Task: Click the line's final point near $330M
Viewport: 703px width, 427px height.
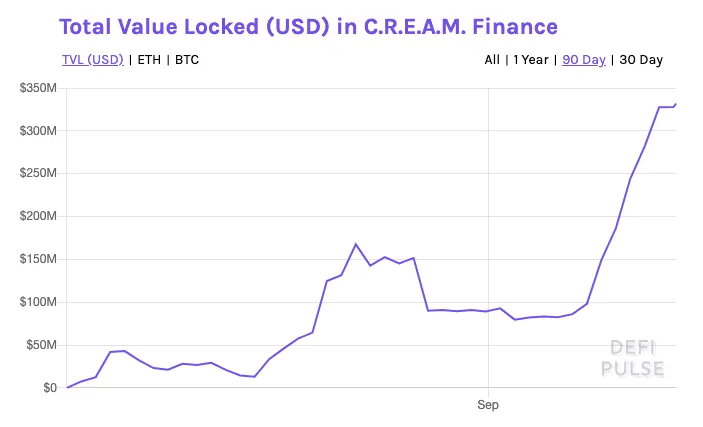Action: click(675, 105)
